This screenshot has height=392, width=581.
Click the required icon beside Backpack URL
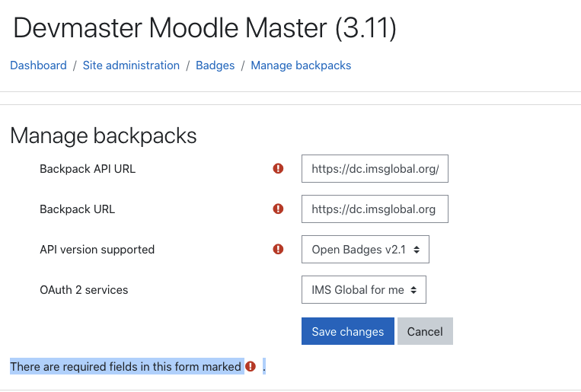pos(278,209)
